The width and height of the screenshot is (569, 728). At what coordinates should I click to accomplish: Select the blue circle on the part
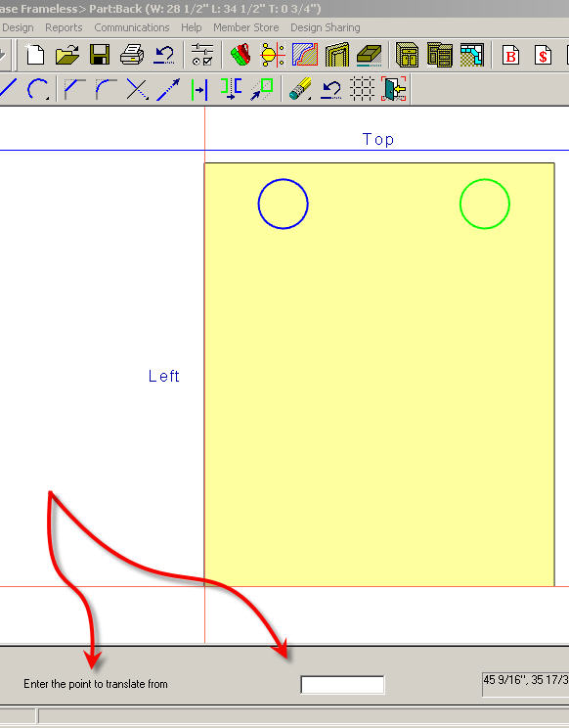pyautogui.click(x=283, y=204)
